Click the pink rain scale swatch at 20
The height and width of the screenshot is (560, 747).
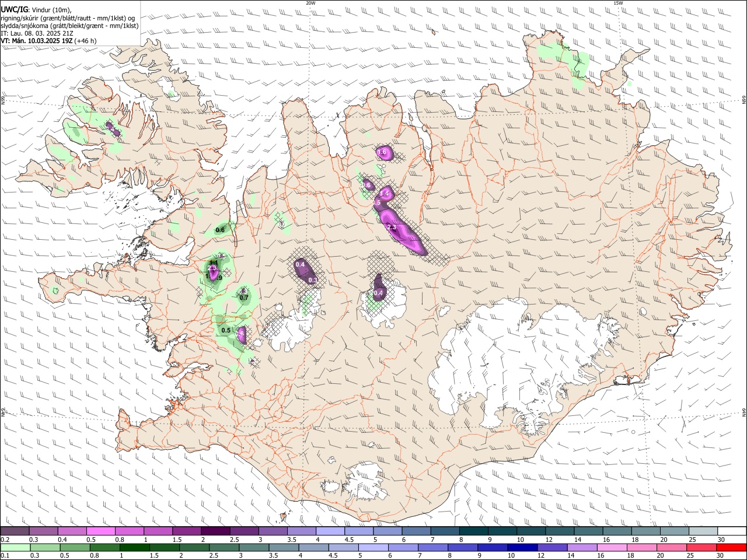[672, 548]
